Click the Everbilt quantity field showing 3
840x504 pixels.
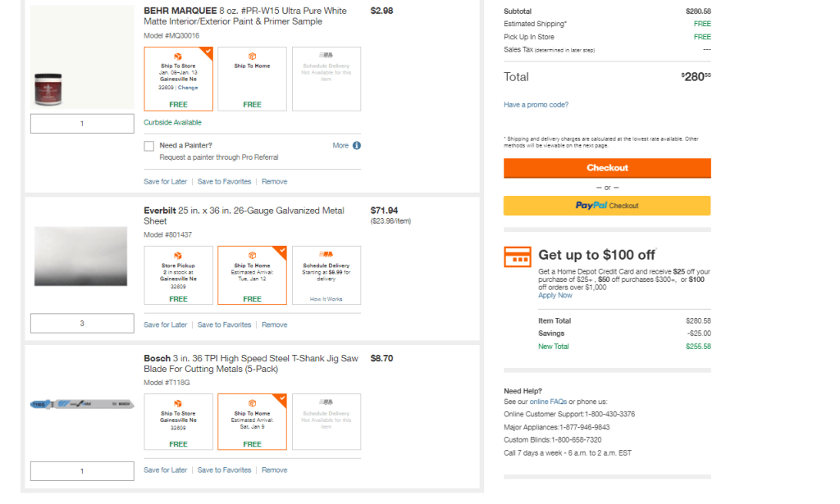(82, 324)
